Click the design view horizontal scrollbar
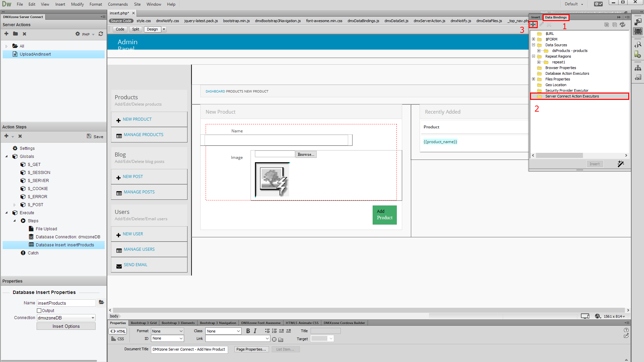644x362 pixels. point(369,310)
